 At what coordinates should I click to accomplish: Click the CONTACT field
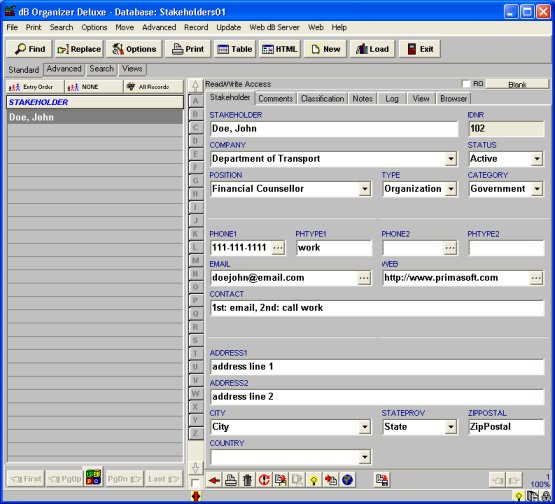tap(377, 308)
